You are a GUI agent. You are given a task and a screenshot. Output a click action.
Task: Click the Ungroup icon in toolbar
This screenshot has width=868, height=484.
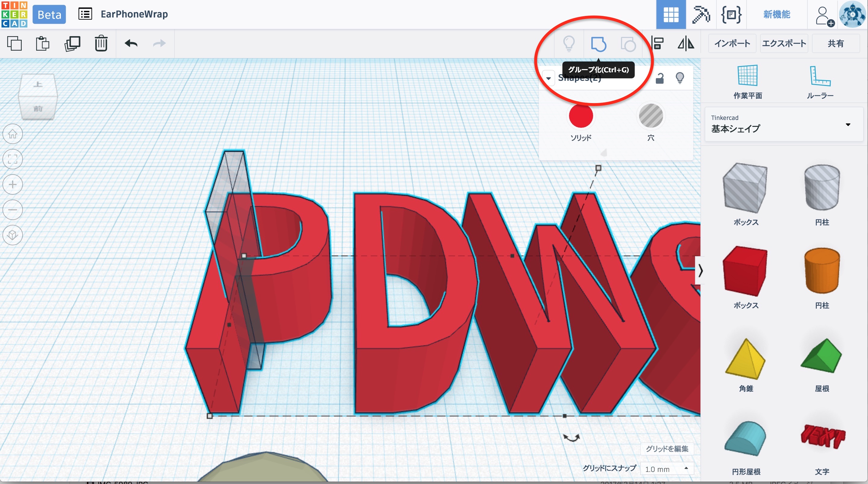[x=628, y=44]
